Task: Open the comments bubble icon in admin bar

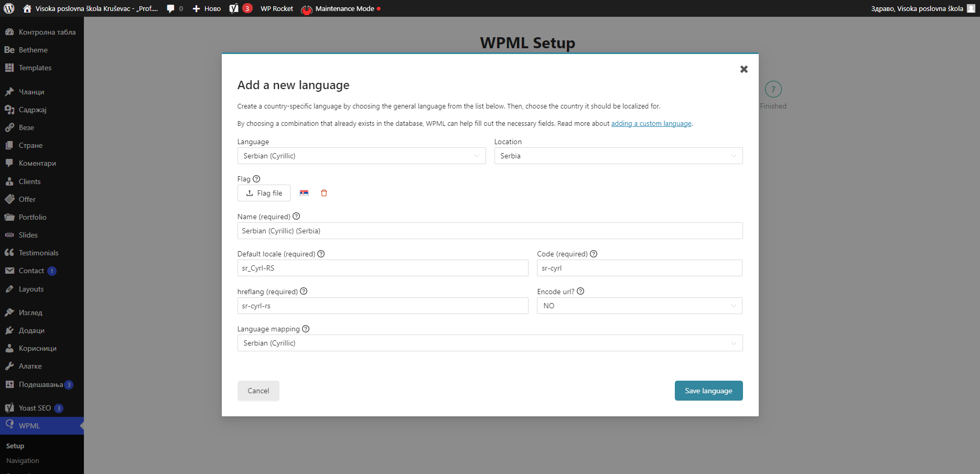Action: pyautogui.click(x=170, y=9)
